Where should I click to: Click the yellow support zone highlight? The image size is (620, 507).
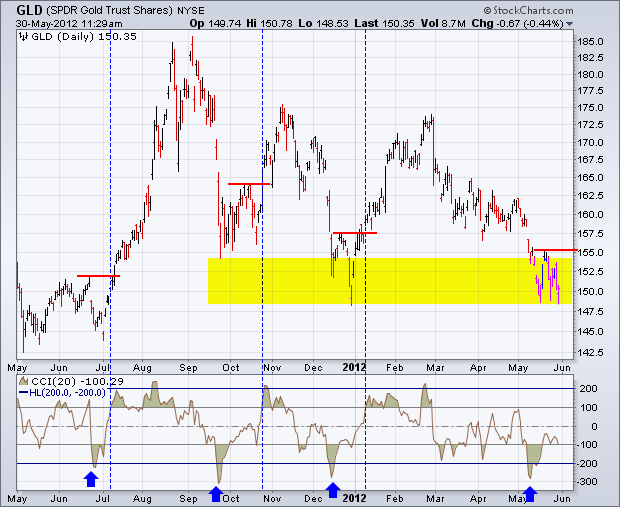390,281
